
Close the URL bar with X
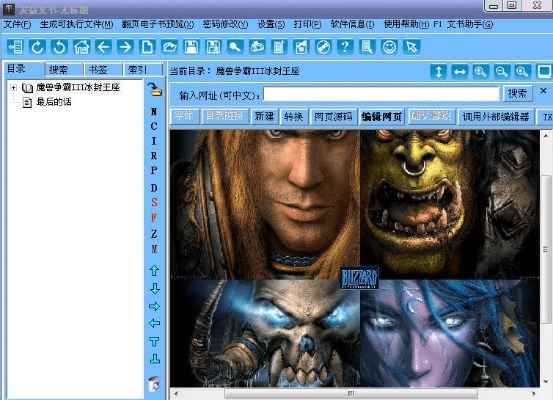click(543, 91)
